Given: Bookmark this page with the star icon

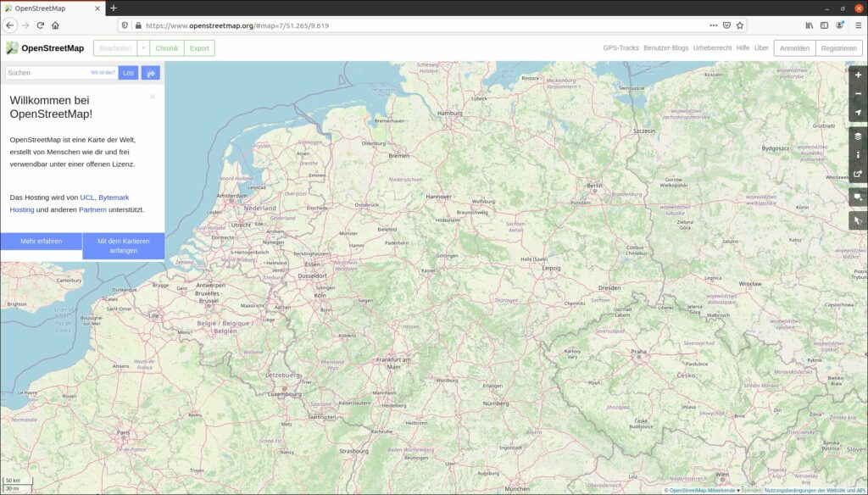Looking at the screenshot, I should point(740,25).
